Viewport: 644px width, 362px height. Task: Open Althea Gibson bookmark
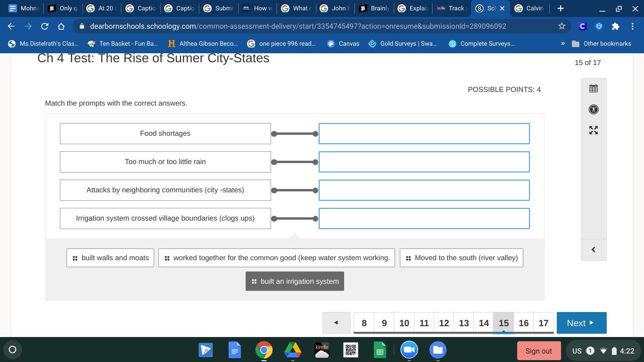click(x=203, y=43)
